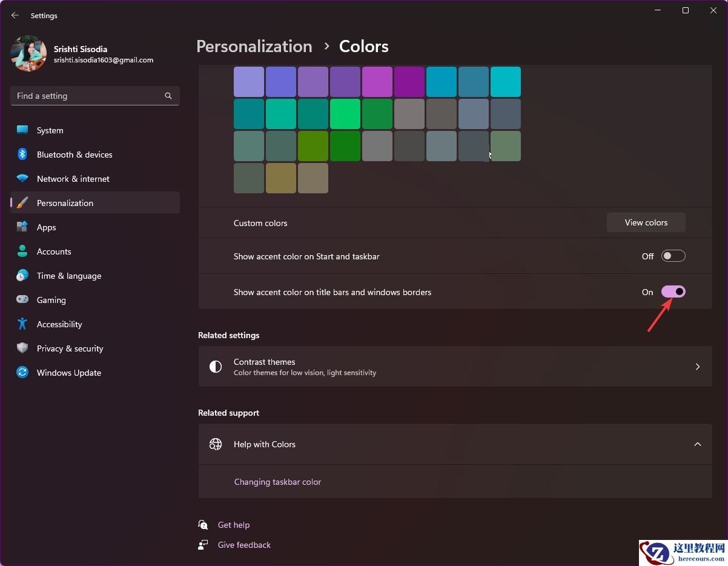Image resolution: width=728 pixels, height=566 pixels.
Task: Minimize the Settings window
Action: click(658, 10)
